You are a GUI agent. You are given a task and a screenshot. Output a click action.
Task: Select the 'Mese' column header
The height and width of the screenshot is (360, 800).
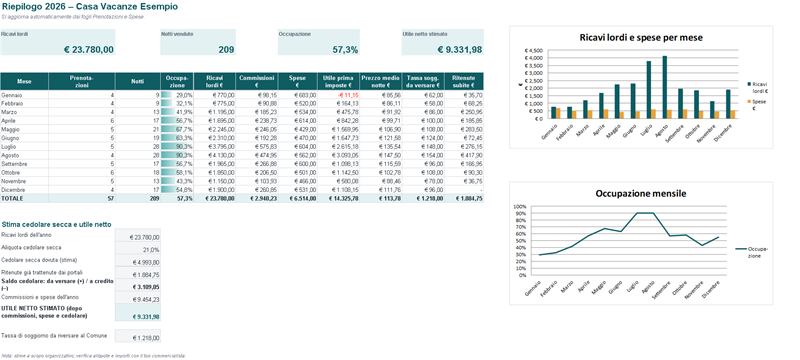click(x=24, y=82)
